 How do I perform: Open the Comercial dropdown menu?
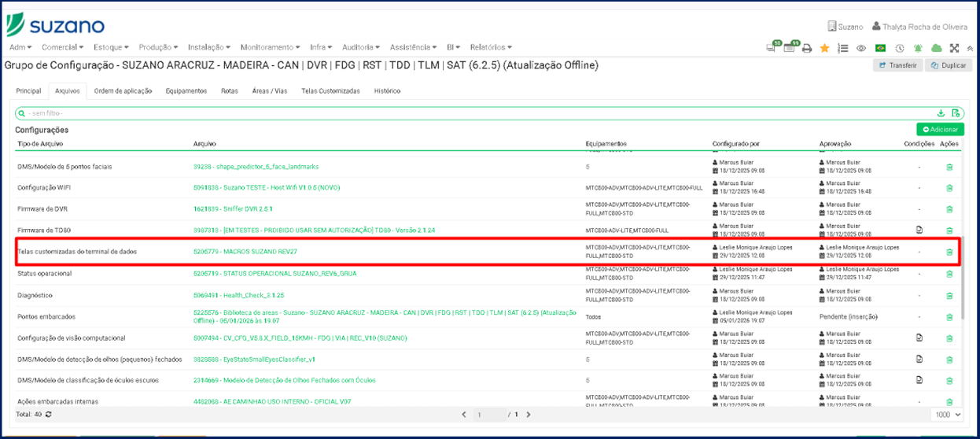click(62, 47)
